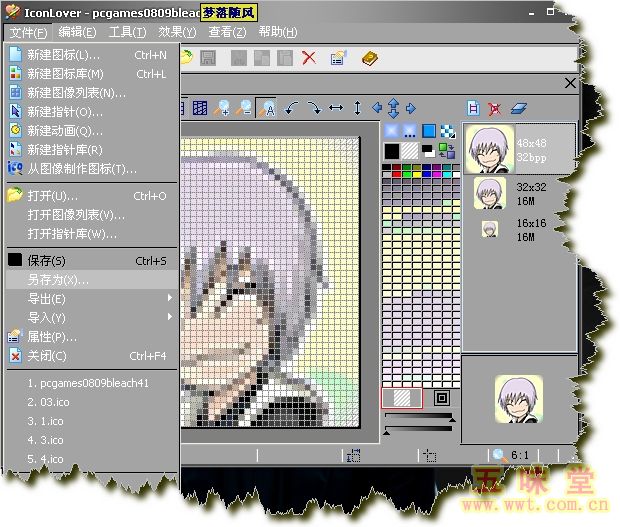This screenshot has height=527, width=620.
Task: Open recent file pcgames0809bleach41
Action: [88, 383]
